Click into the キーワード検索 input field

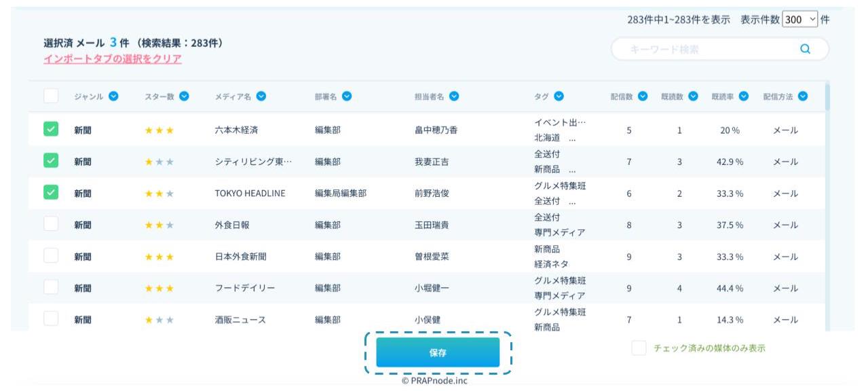coord(706,49)
